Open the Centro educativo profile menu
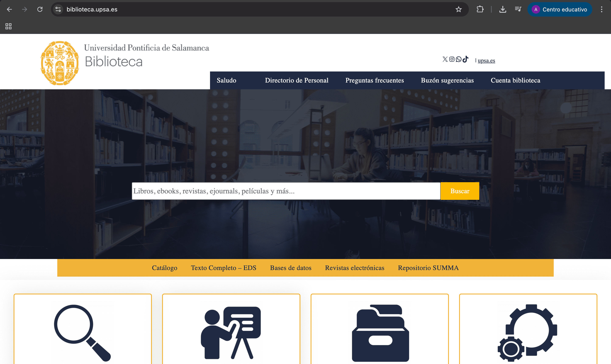The width and height of the screenshot is (611, 364). [x=560, y=9]
